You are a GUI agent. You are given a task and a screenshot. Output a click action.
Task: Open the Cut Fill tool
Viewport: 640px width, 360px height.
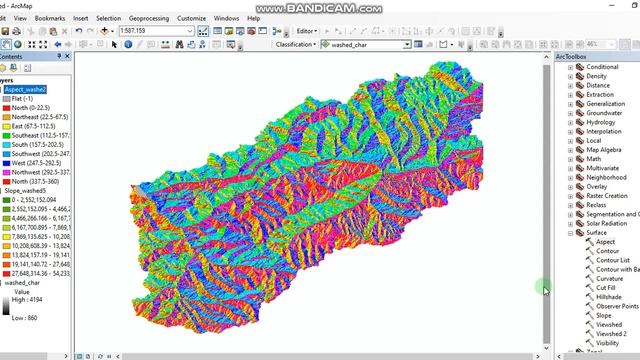(606, 288)
